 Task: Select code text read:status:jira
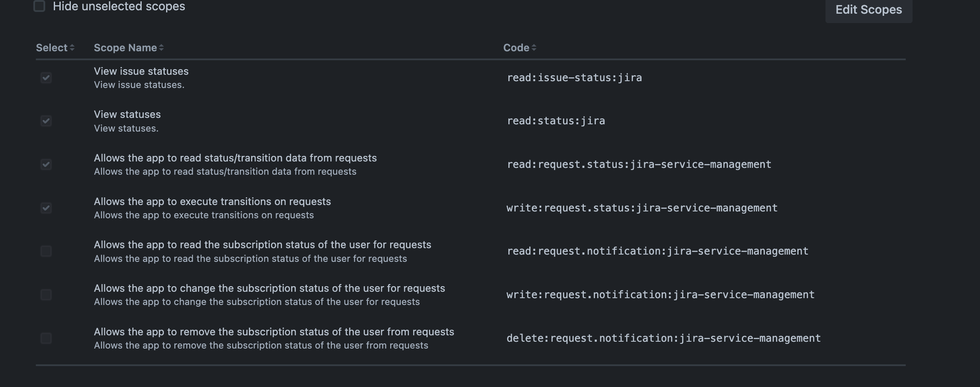coord(556,121)
